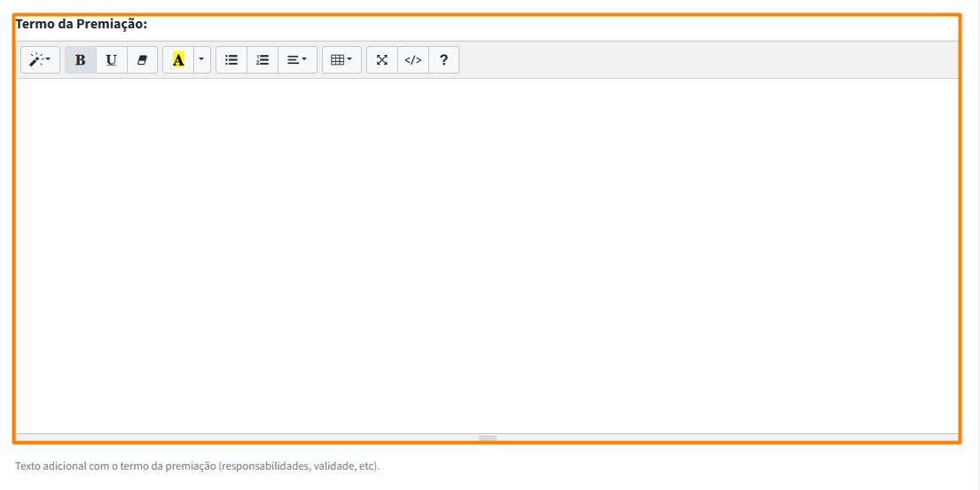Image resolution: width=980 pixels, height=490 pixels.
Task: Toggle bold formatting
Action: (81, 60)
